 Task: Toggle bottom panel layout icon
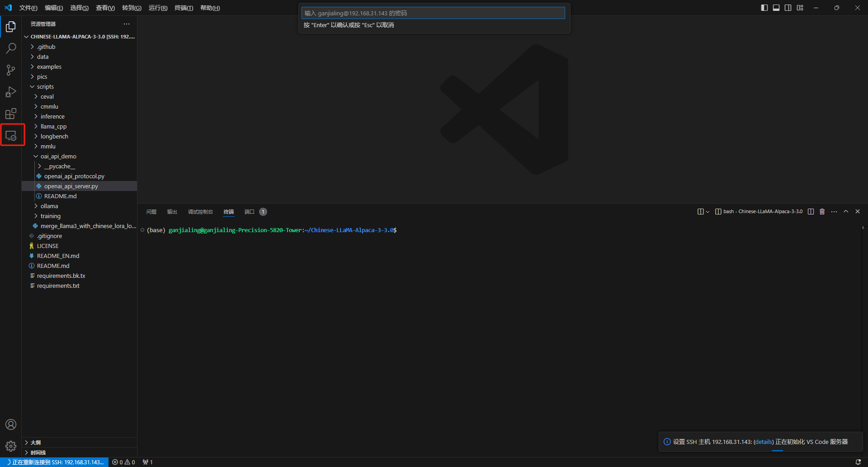[776, 8]
